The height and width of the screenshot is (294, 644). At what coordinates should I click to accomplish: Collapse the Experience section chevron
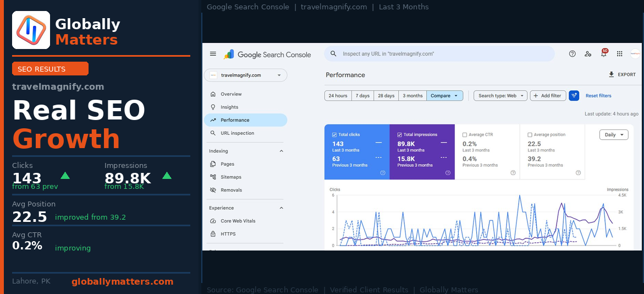282,208
